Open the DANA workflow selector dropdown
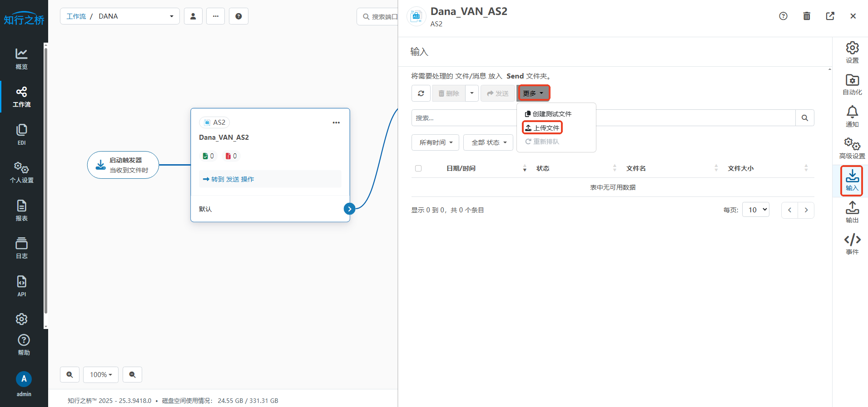Viewport: 868px width, 407px height. pyautogui.click(x=120, y=16)
